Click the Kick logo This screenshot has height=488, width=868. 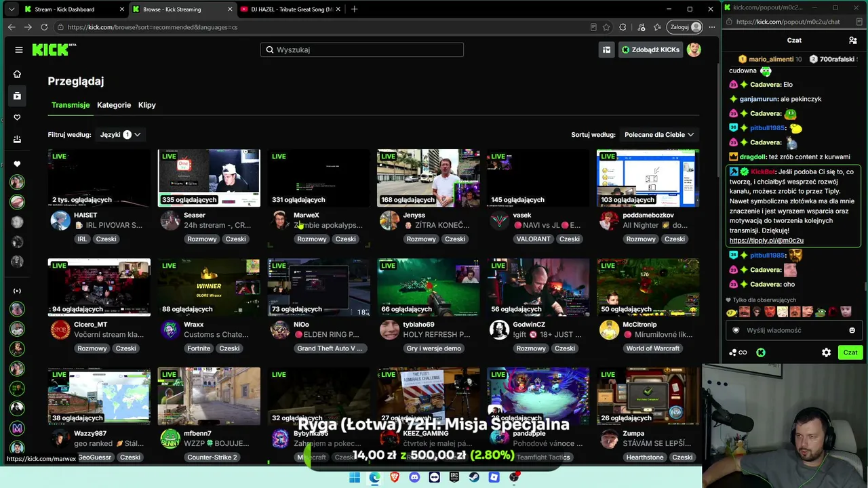point(54,49)
